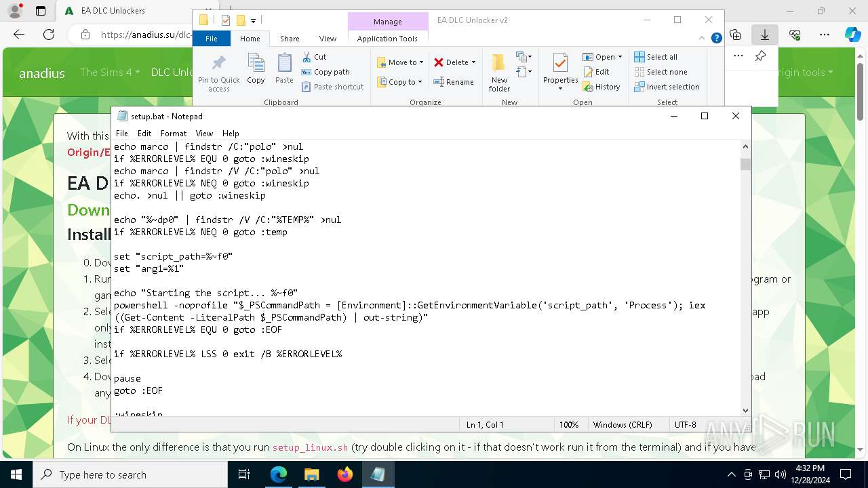This screenshot has height=488, width=868.
Task: Open Firefox from the taskbar
Action: 344,474
